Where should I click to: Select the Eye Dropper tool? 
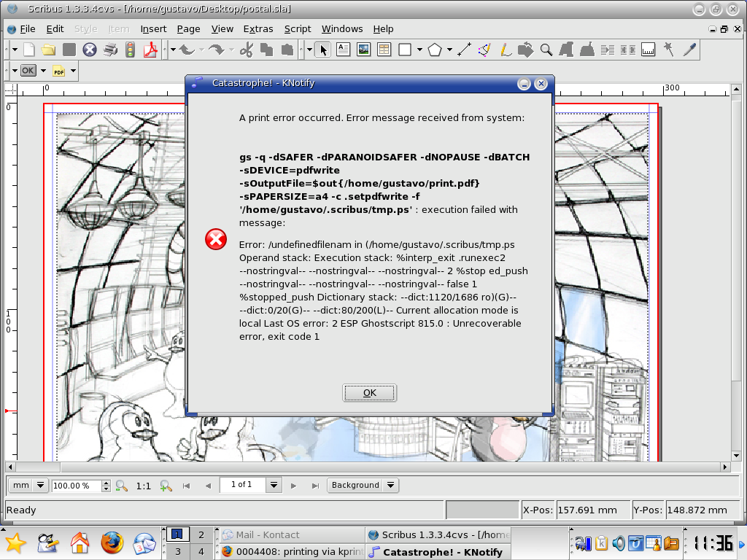(689, 50)
